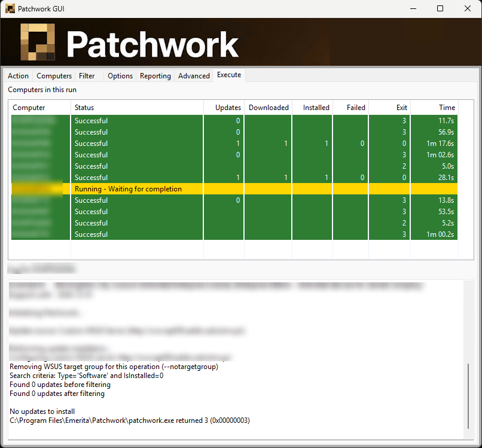The image size is (482, 448).
Task: Sort by the Installed column header
Action: [312, 108]
